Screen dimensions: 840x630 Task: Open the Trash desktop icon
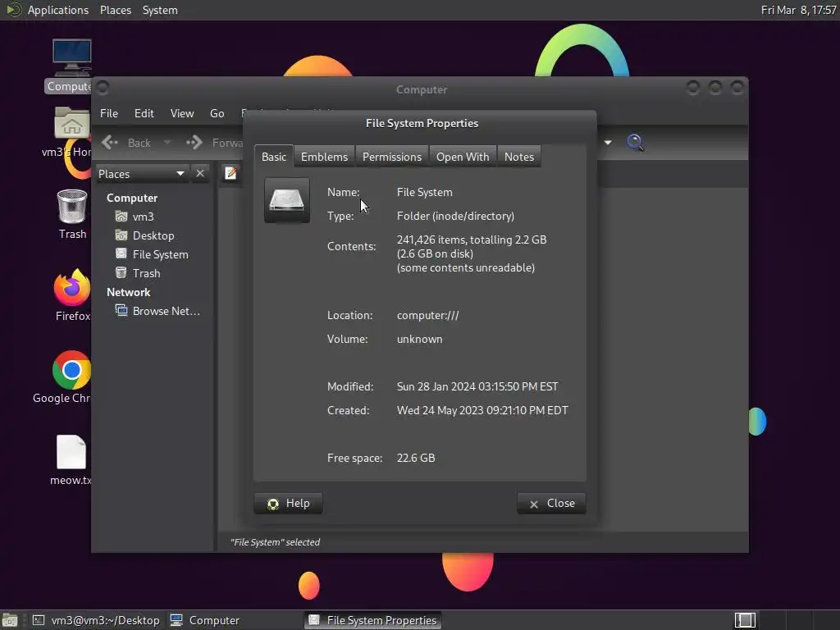(72, 207)
